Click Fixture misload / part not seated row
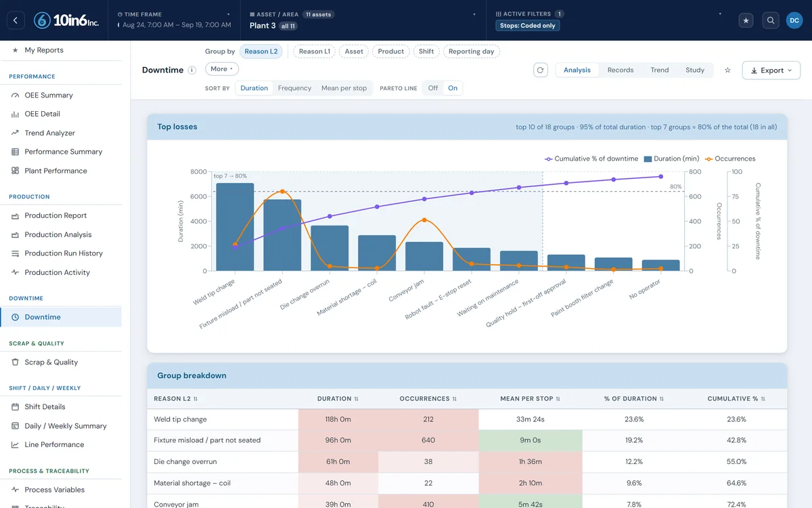 467,440
